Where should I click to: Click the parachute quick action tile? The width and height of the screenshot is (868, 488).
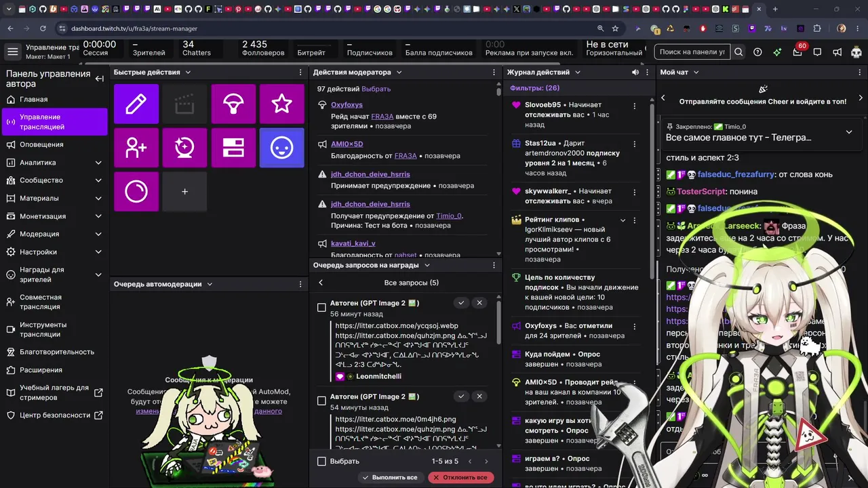233,104
